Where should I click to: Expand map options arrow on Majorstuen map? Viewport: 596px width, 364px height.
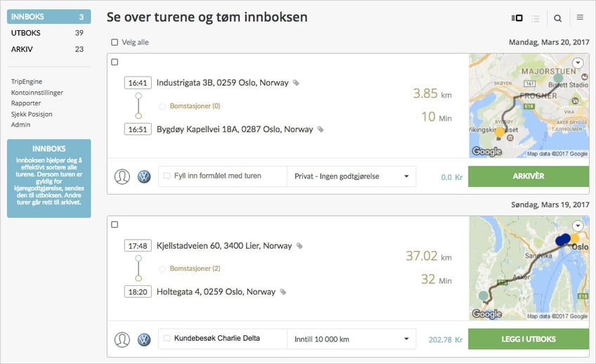click(x=578, y=63)
